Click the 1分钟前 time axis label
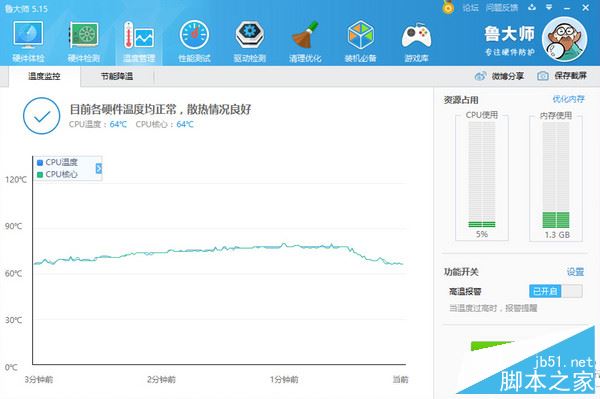The width and height of the screenshot is (600, 399). (284, 379)
